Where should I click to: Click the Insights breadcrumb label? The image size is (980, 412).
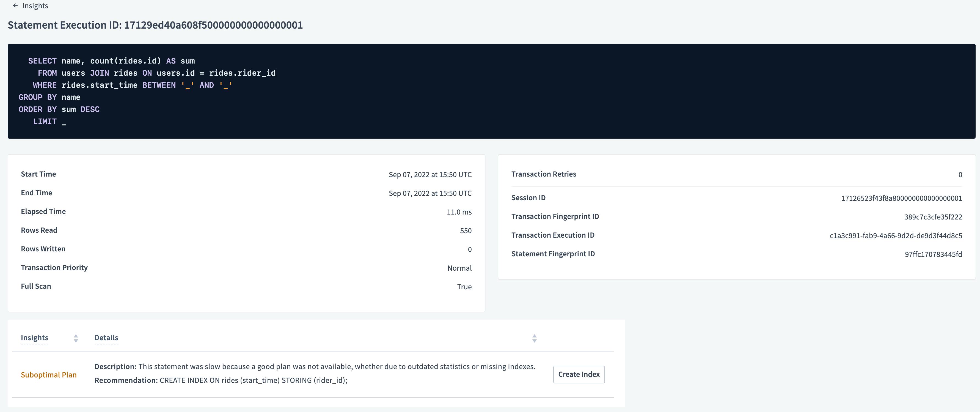click(x=35, y=6)
